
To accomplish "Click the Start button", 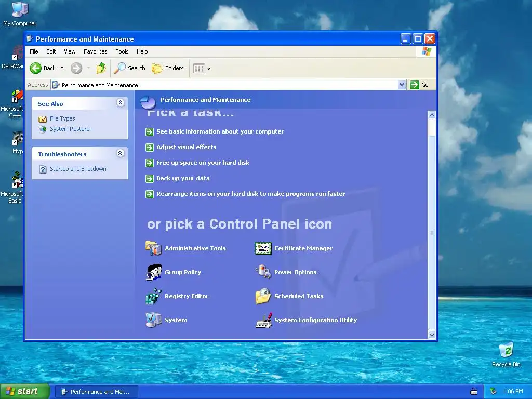I will click(24, 392).
